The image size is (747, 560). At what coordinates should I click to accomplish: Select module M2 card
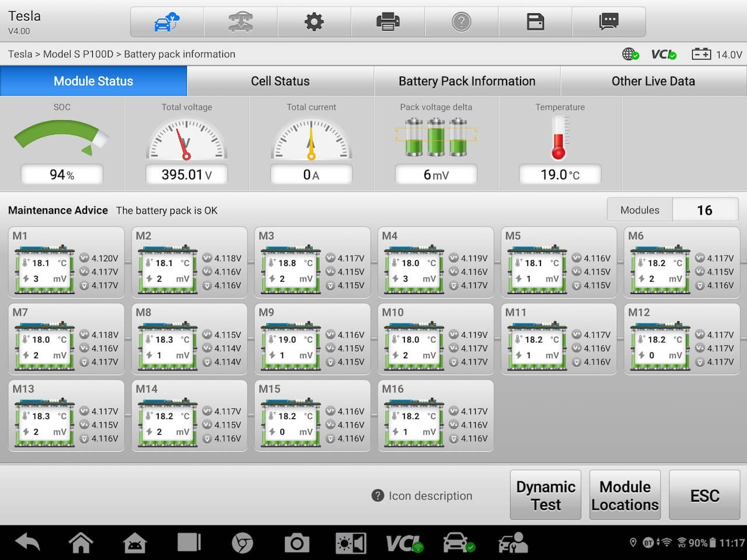(189, 262)
